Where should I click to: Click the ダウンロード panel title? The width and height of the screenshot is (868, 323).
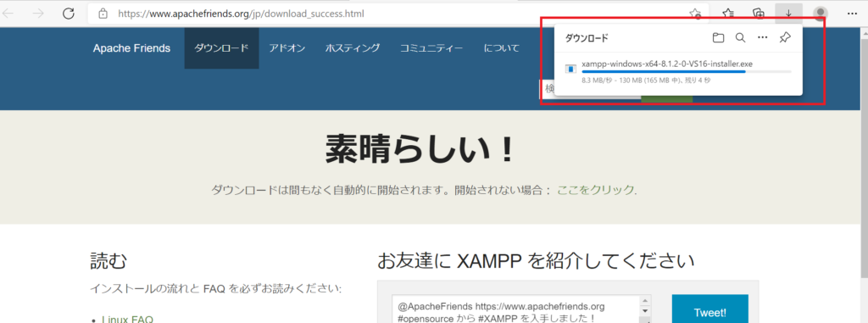pyautogui.click(x=587, y=38)
